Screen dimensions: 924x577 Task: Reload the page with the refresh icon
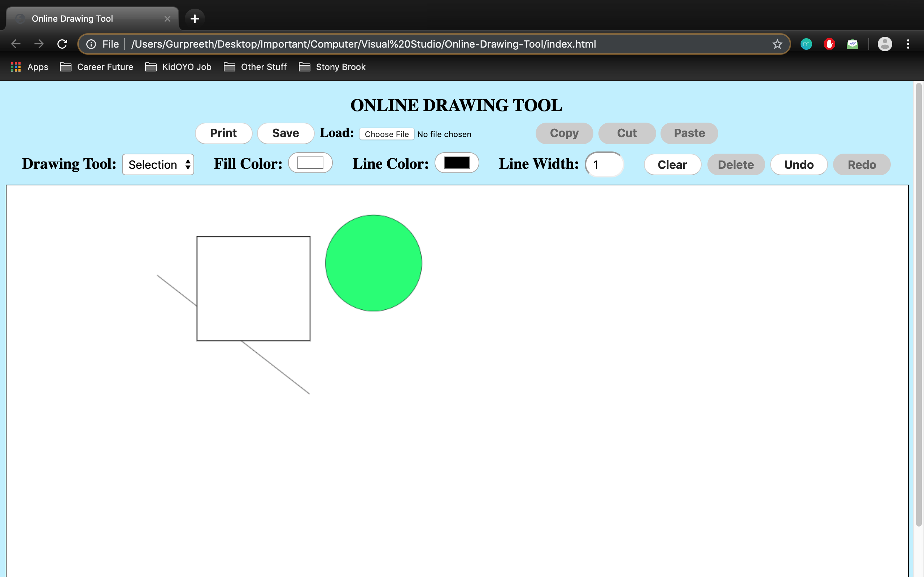[62, 44]
